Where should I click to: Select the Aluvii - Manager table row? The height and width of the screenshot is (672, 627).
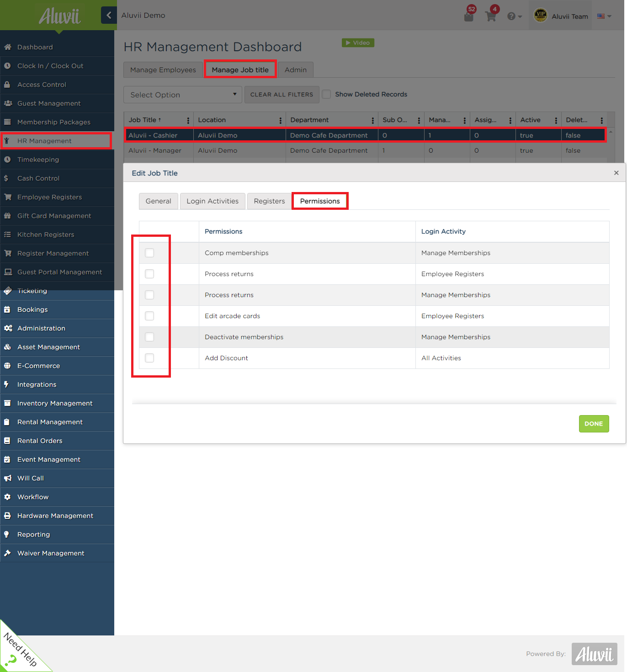(x=365, y=150)
